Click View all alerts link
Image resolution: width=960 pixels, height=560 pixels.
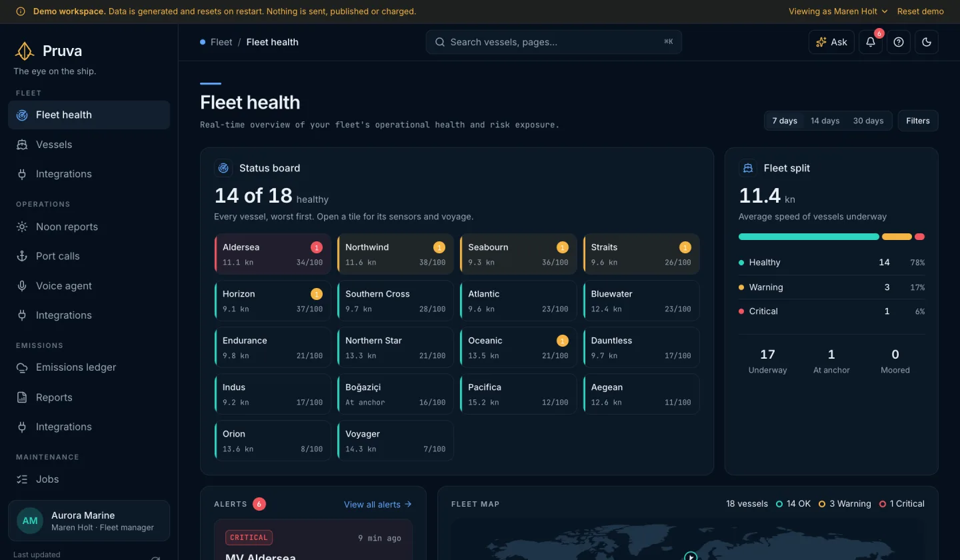tap(377, 505)
